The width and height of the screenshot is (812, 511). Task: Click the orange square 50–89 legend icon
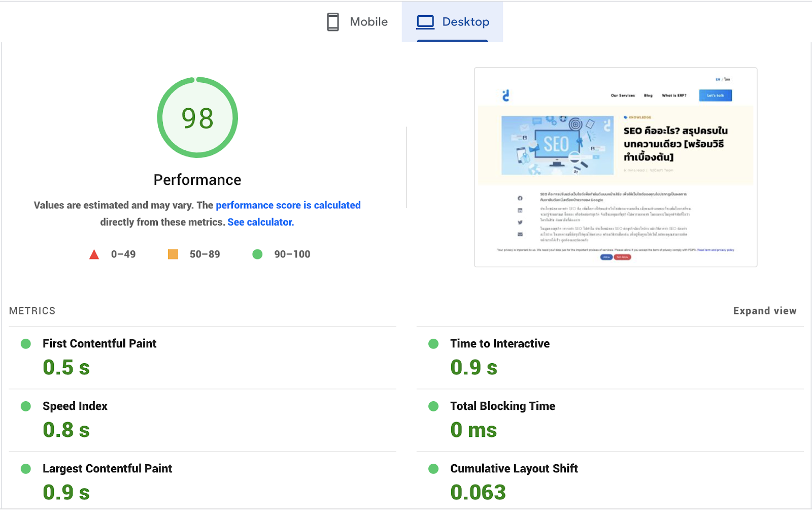pos(173,254)
